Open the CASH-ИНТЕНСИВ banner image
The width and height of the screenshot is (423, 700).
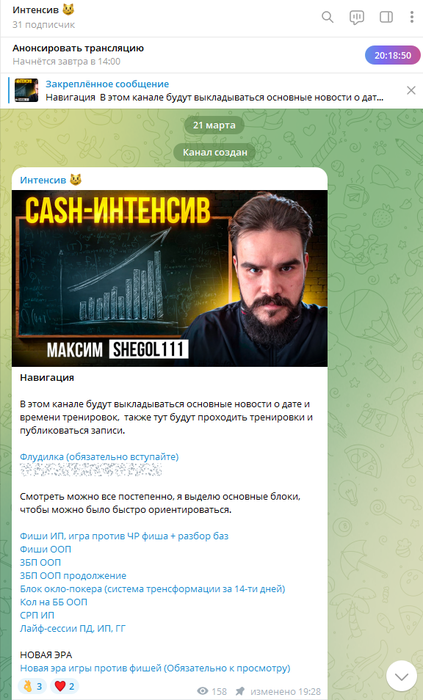170,279
